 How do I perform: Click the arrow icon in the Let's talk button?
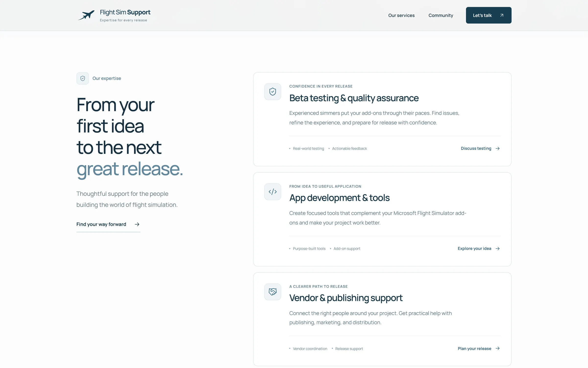[x=502, y=15]
